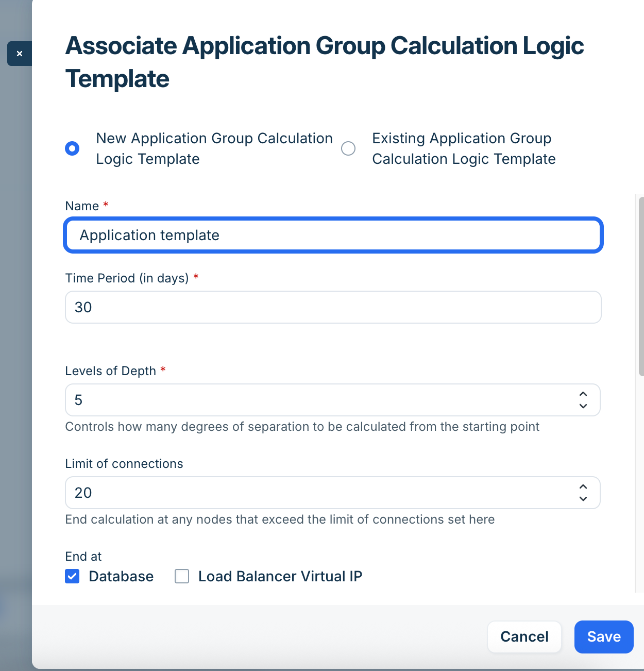Image resolution: width=644 pixels, height=671 pixels.
Task: Click into the Time Period field showing 30
Action: pos(333,307)
